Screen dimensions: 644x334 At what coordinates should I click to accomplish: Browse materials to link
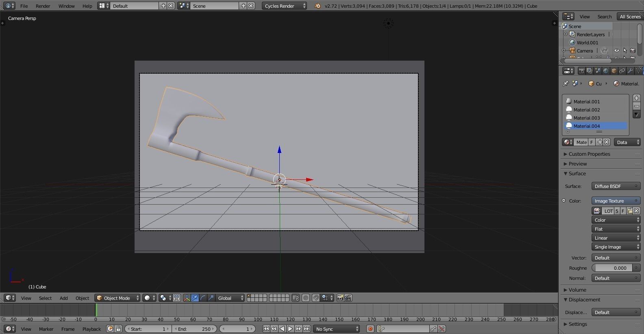(568, 142)
